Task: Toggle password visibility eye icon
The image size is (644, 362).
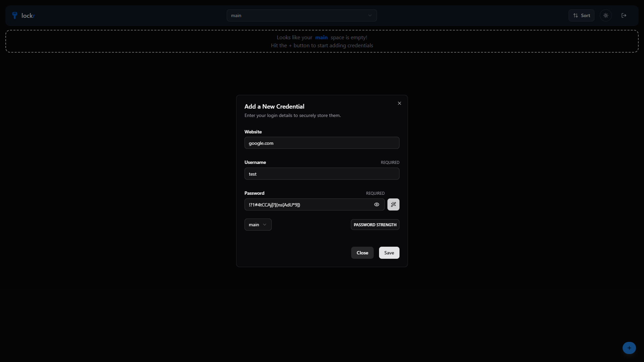Action: [x=377, y=204]
